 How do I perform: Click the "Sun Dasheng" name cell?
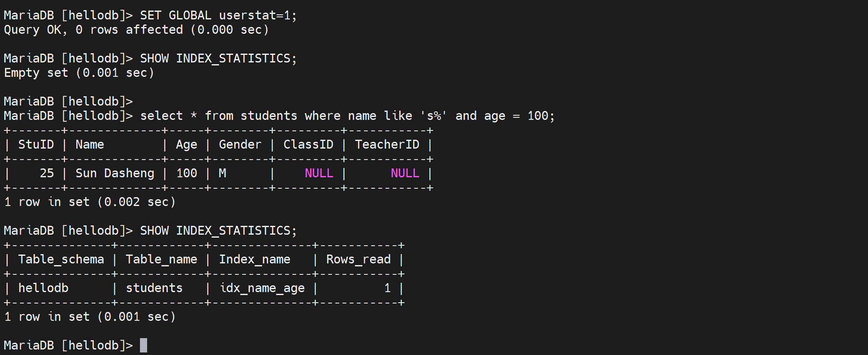point(115,173)
